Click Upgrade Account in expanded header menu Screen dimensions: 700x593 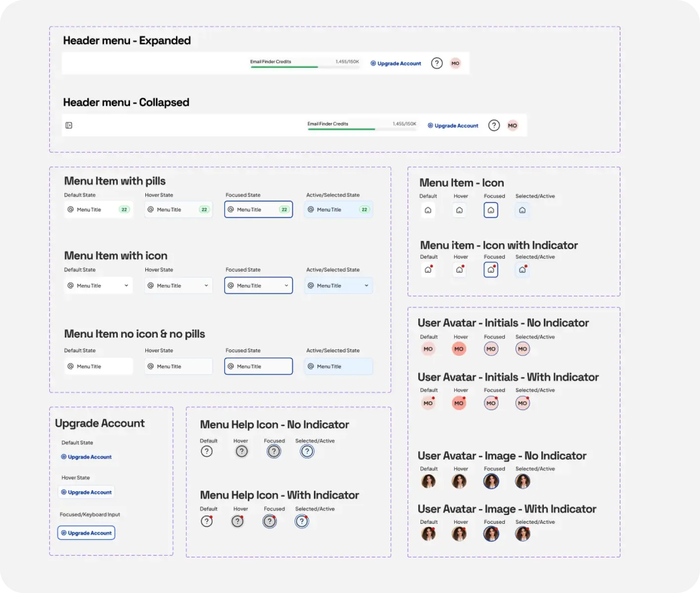[396, 63]
